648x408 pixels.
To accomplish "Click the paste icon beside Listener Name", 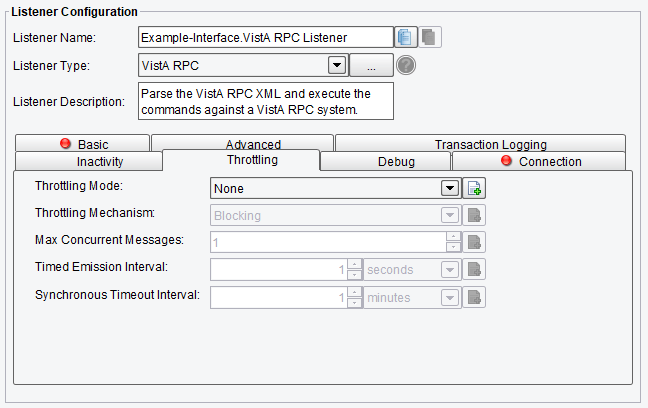I will tap(430, 37).
